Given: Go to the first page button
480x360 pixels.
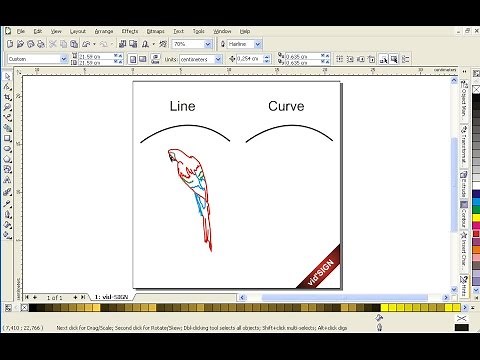Looking at the screenshot, I should pyautogui.click(x=27, y=297).
